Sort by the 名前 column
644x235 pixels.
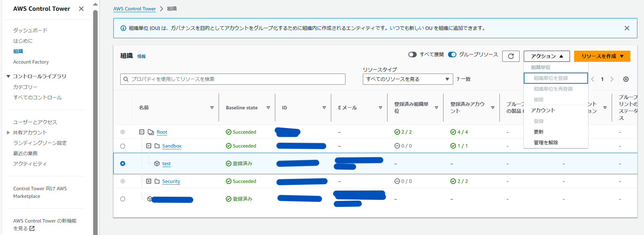(212, 108)
